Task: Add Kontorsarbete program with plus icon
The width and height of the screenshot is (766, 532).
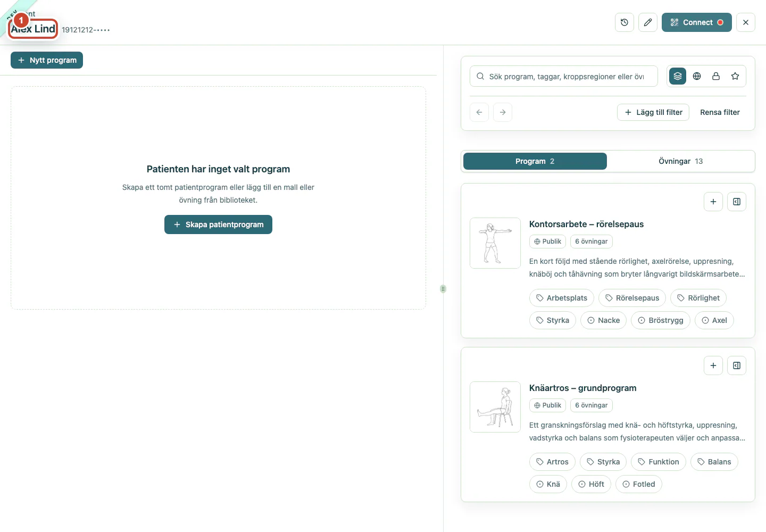Action: click(713, 202)
